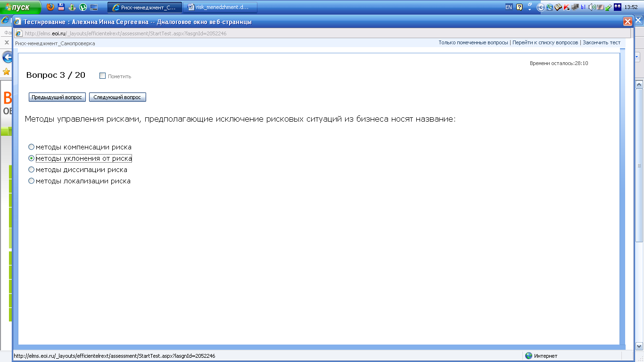This screenshot has height=362, width=644.
Task: Open the пуск Start button
Action: click(x=21, y=7)
